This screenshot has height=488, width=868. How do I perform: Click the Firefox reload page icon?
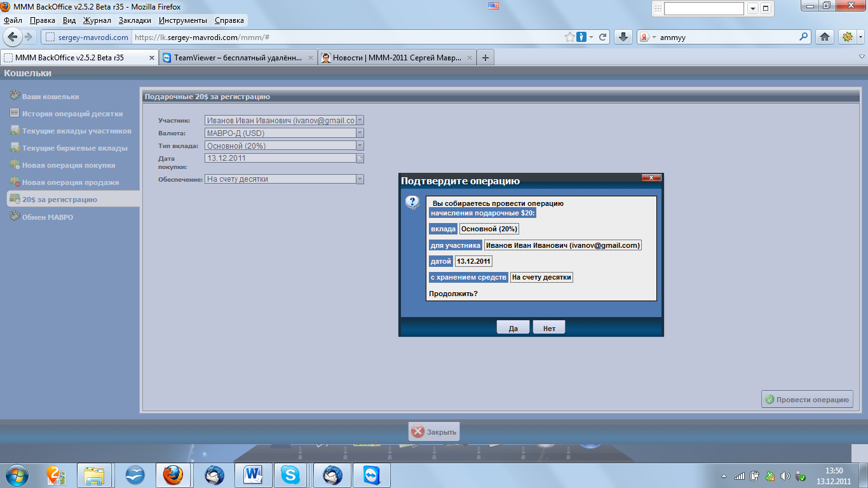pos(603,37)
